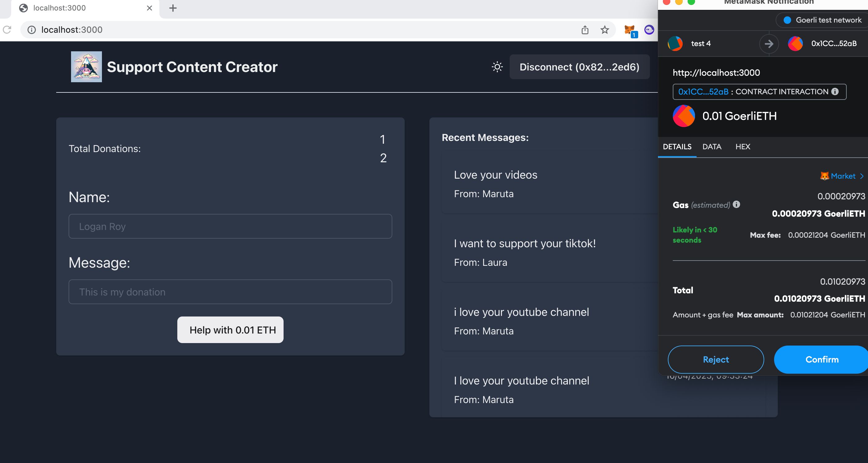Click the 0.01 GoerliETH amount text
This screenshot has width=868, height=463.
pyautogui.click(x=739, y=116)
